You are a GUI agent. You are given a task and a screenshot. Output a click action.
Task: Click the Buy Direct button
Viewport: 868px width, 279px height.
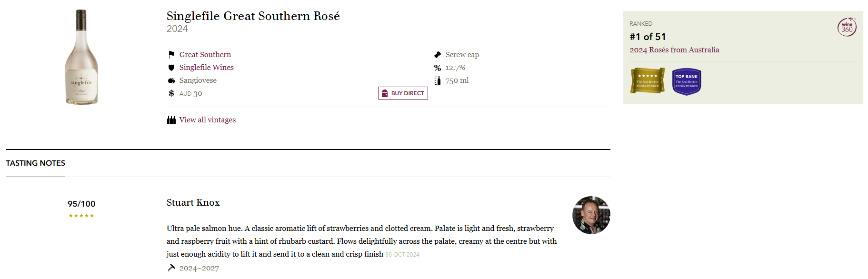[x=403, y=93]
